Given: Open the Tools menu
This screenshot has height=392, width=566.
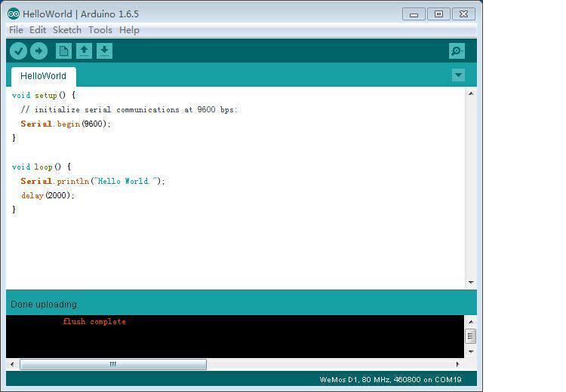Looking at the screenshot, I should 100,30.
